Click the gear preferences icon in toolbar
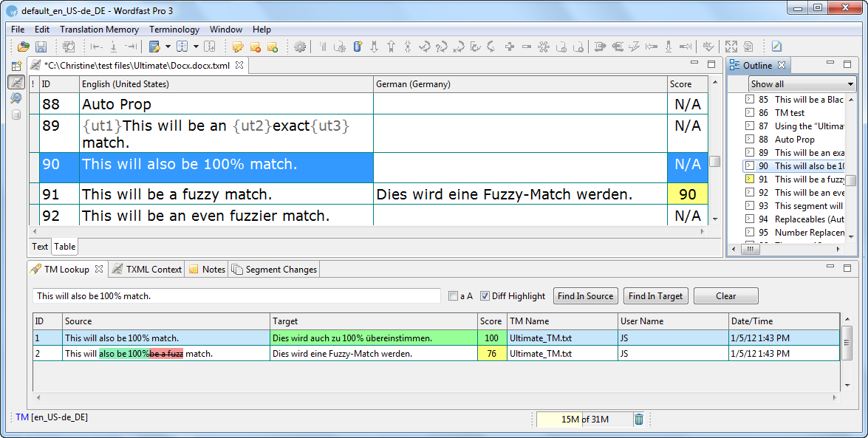The image size is (868, 438). (299, 47)
